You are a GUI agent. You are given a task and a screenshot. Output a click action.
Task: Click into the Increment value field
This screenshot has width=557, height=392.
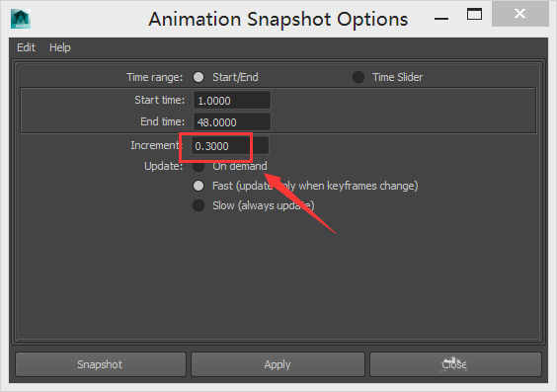(x=230, y=146)
